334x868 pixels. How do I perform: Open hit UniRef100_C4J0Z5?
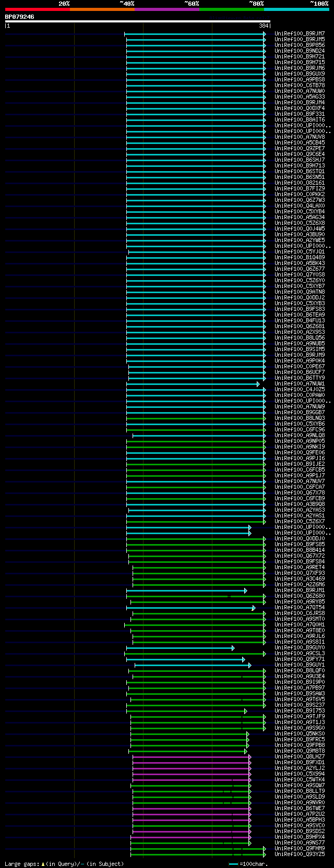(300, 390)
